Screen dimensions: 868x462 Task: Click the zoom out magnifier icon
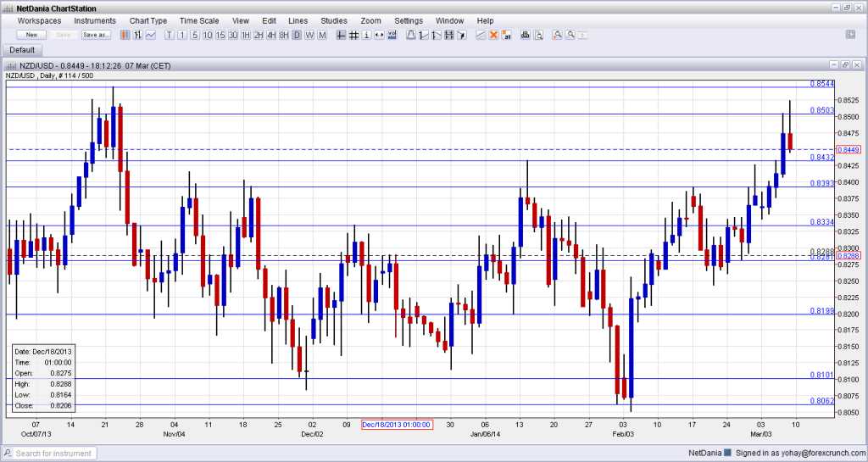point(570,35)
